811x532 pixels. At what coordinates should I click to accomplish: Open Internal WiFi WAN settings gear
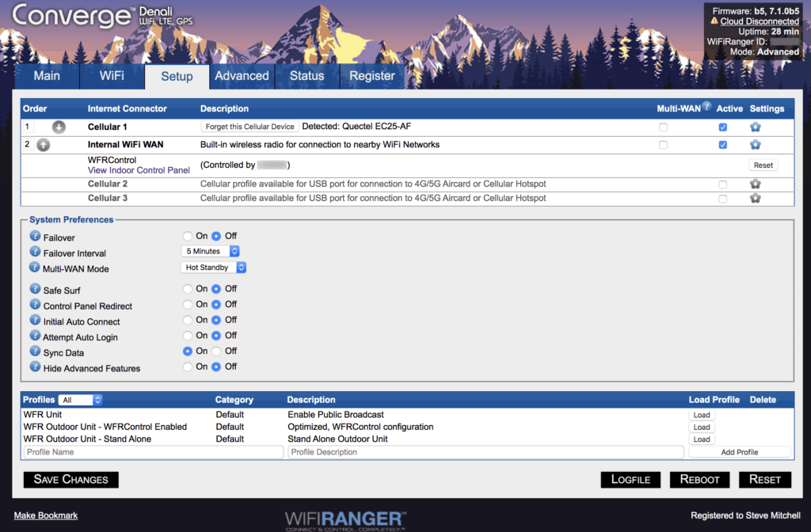pos(755,145)
